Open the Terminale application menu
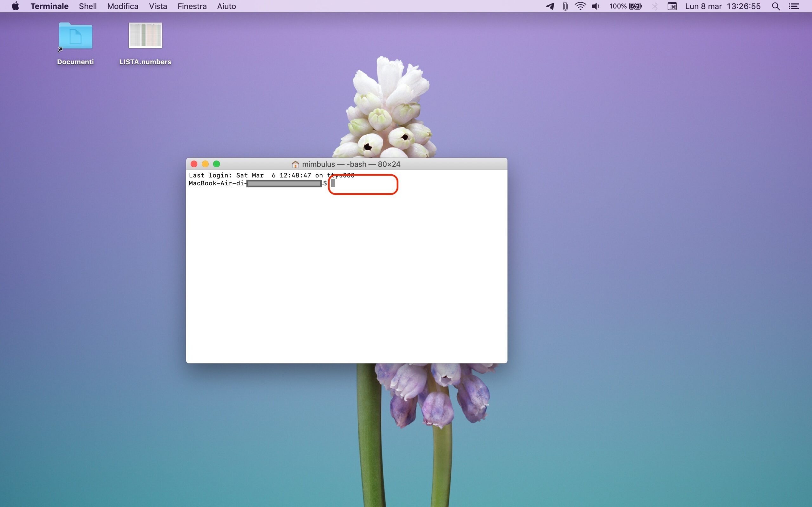 pyautogui.click(x=49, y=6)
